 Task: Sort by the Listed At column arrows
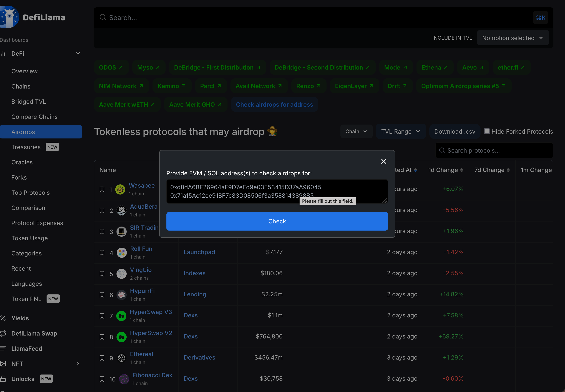click(x=415, y=170)
